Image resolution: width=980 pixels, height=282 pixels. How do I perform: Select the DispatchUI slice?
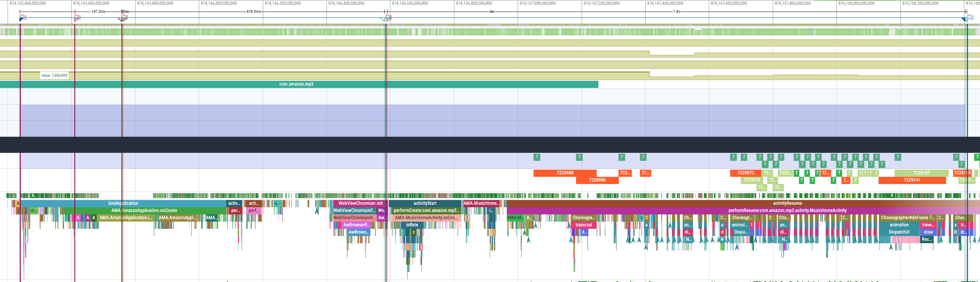899,232
